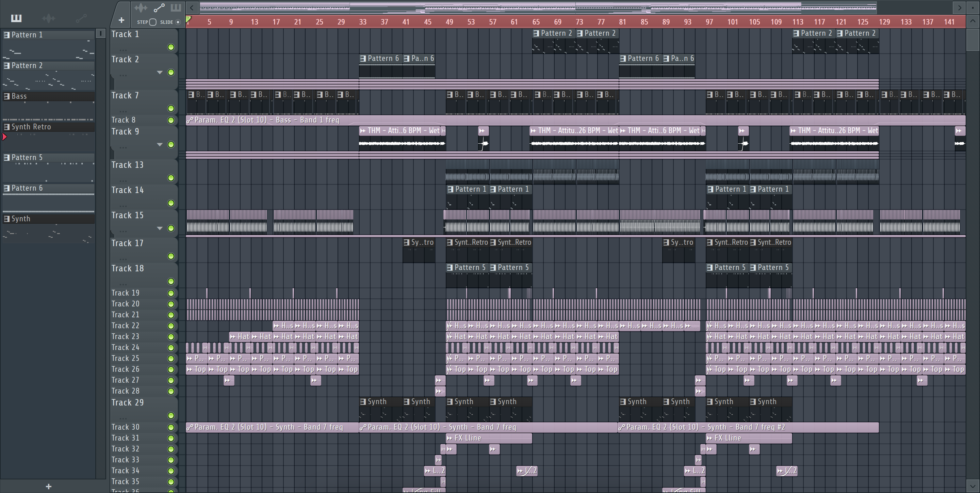Open Track 13 options dots
980x493 pixels.
122,180
